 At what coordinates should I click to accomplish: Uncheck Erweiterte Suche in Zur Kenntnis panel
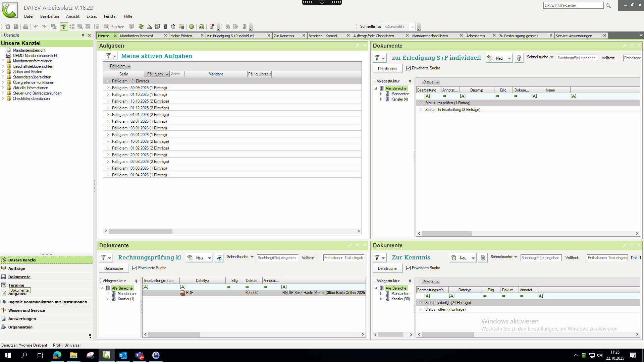408,268
